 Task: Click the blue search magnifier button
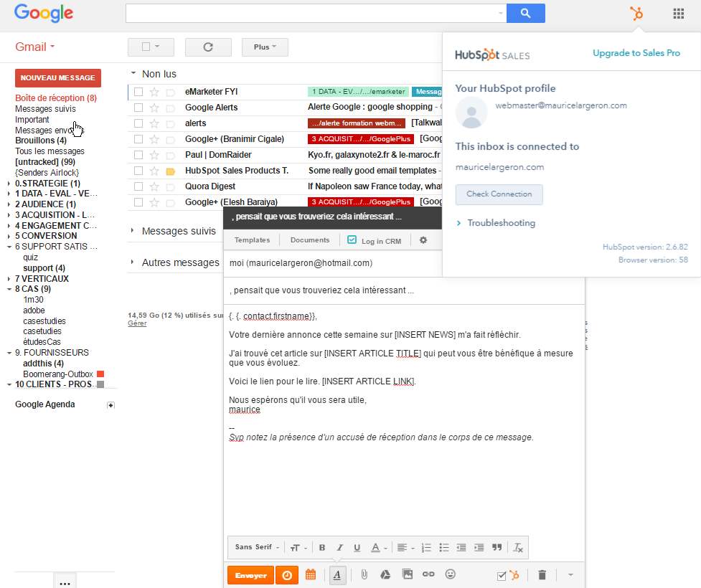pos(526,14)
